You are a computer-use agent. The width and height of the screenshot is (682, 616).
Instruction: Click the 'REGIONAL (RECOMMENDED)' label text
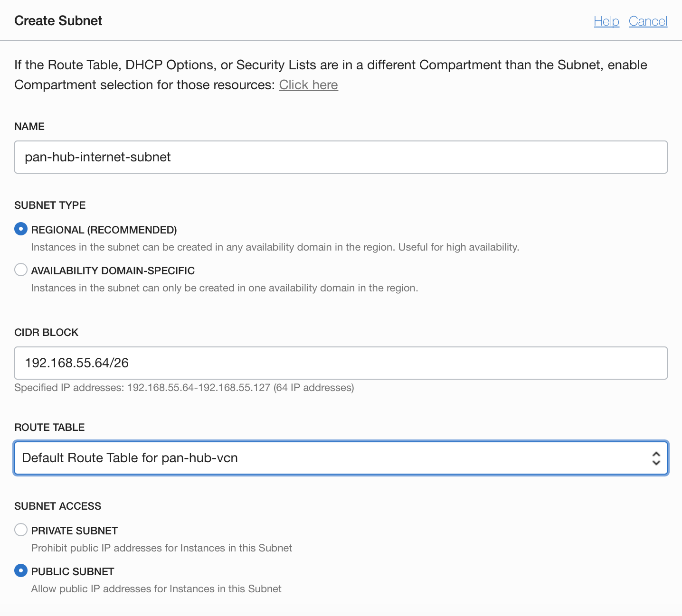click(104, 230)
